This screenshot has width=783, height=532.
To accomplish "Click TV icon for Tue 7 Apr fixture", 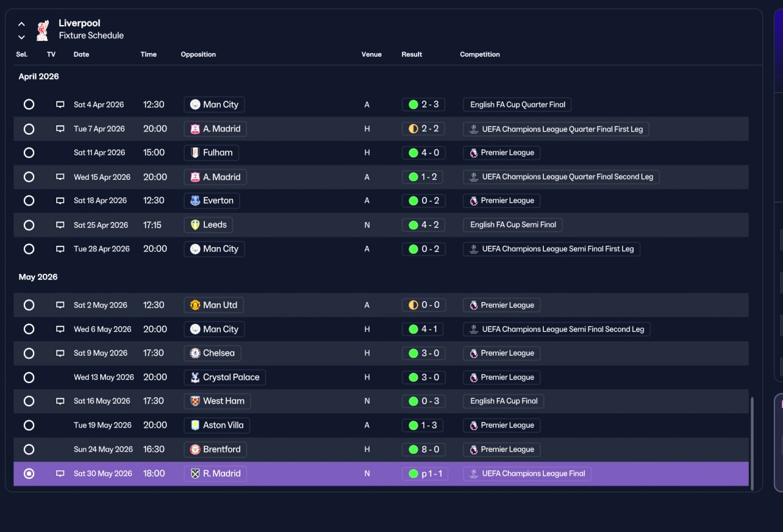I will (x=60, y=129).
